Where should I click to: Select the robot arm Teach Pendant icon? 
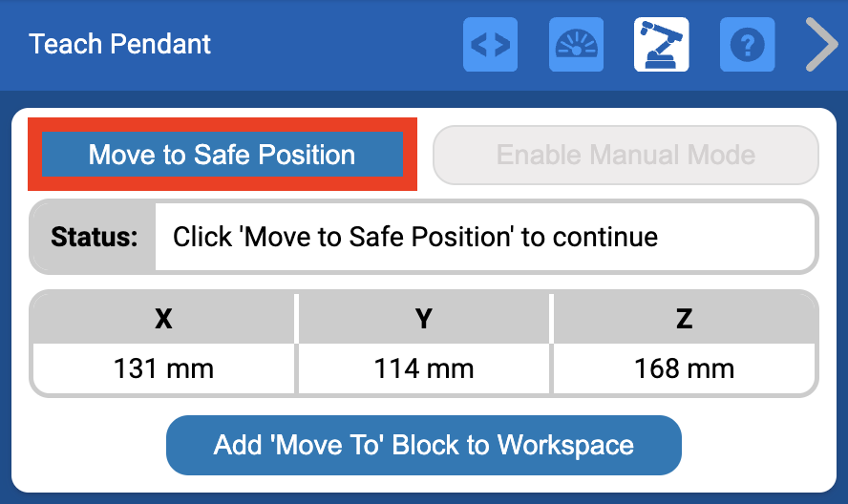coord(662,45)
